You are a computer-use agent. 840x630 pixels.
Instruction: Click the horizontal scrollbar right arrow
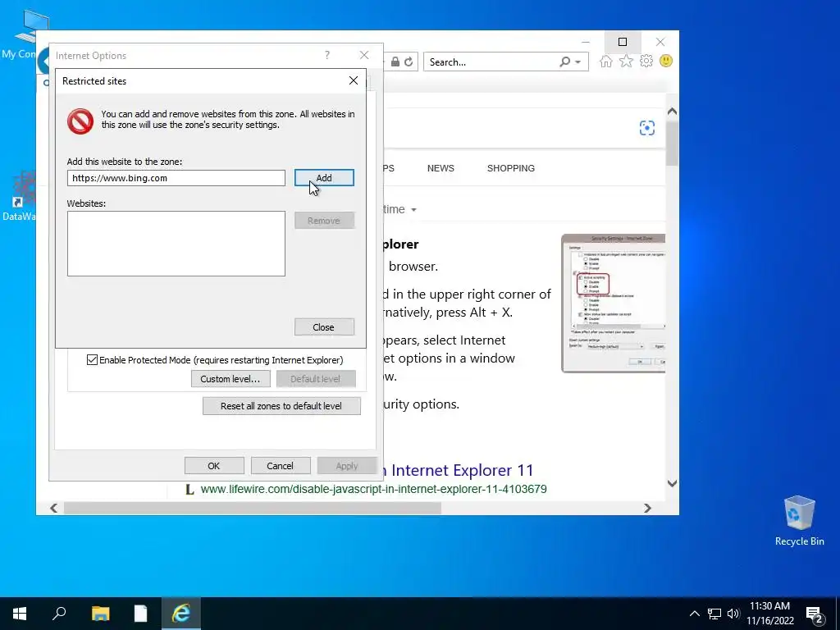[648, 508]
